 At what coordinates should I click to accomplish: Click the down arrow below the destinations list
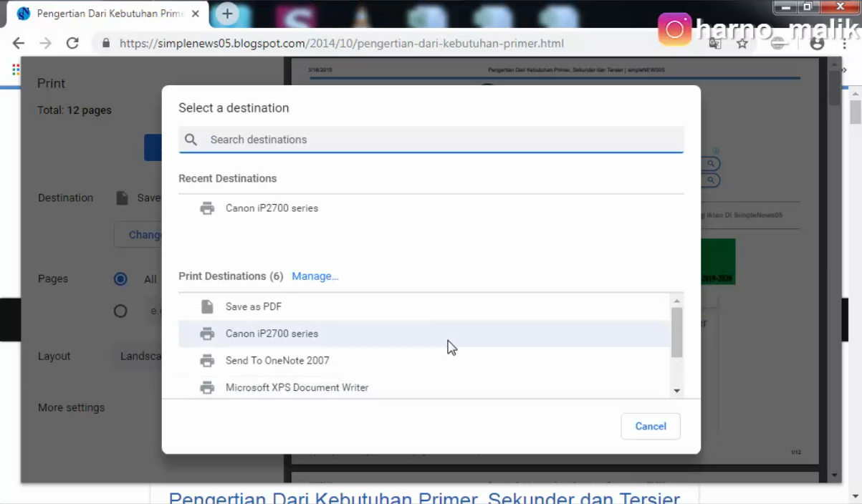676,390
